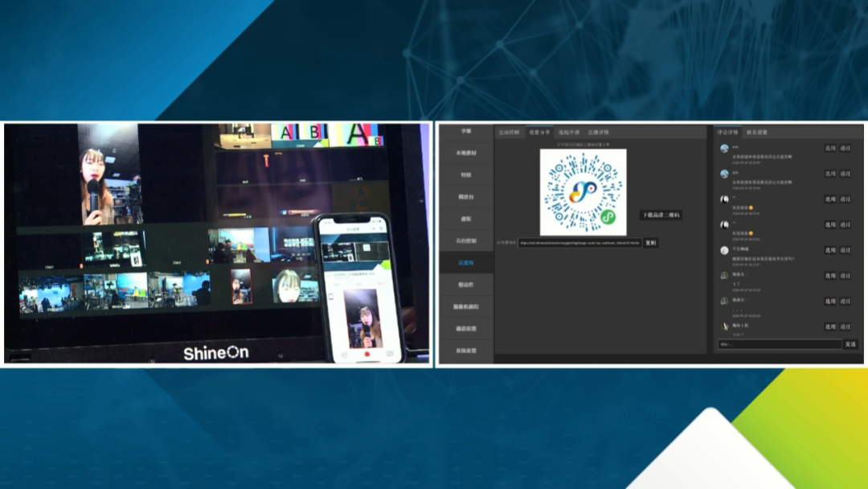Click 通过 on the 卡了 comment

(845, 276)
